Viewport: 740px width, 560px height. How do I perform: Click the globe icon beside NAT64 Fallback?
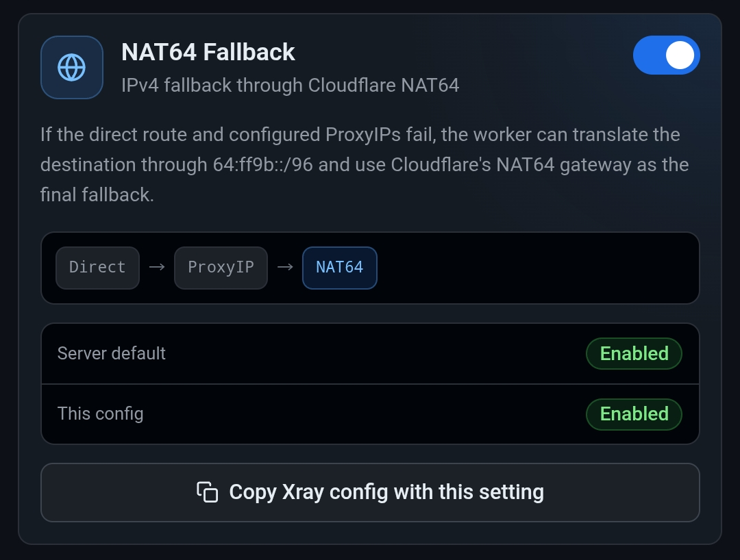(72, 67)
